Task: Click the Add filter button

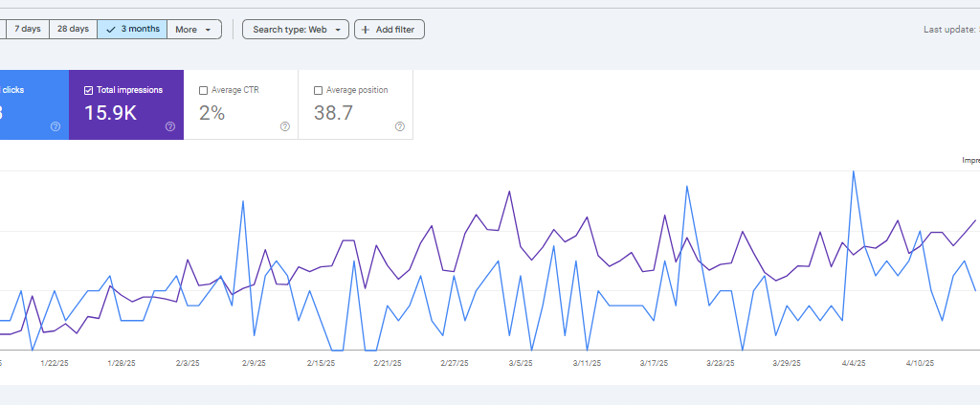Action: pos(390,30)
